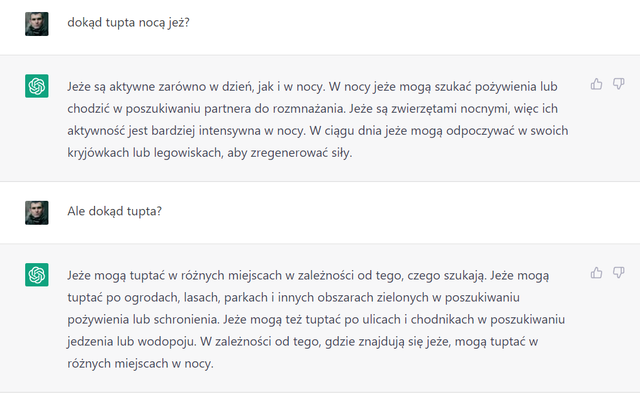Click the message text 'dokąd tupta nocą jeż?'
Screen dimensions: 640x413
tap(129, 22)
